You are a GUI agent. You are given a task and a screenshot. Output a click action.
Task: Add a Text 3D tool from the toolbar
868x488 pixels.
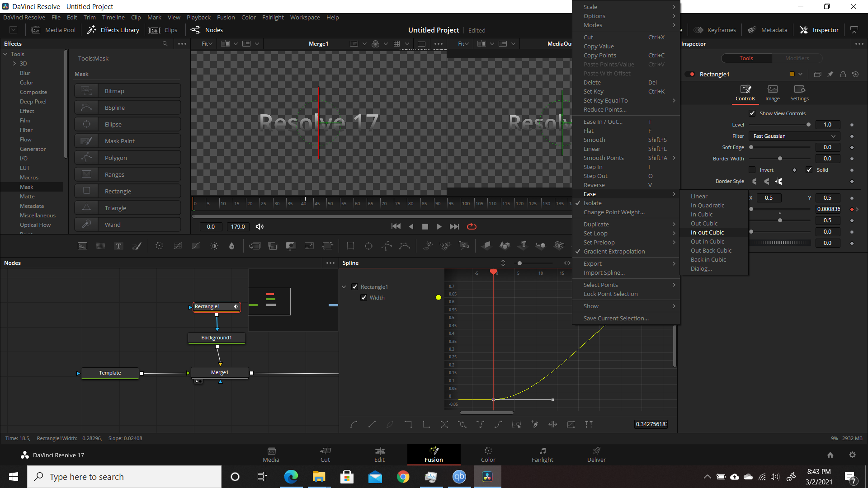coord(523,245)
